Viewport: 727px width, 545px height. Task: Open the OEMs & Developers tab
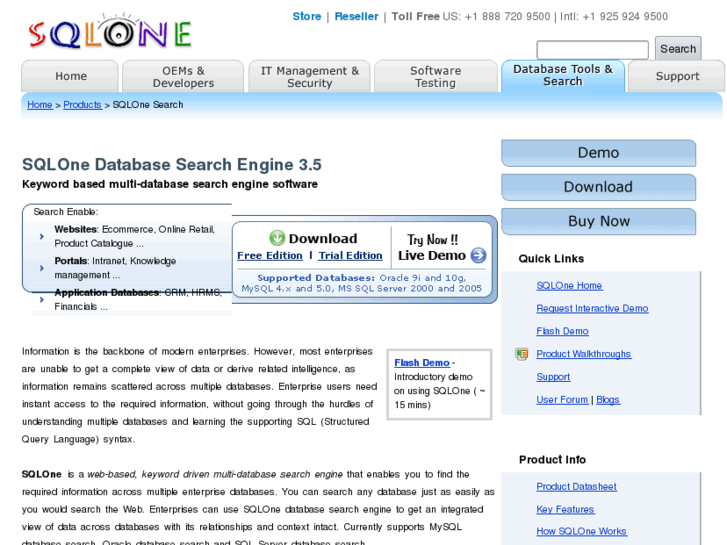click(x=183, y=77)
